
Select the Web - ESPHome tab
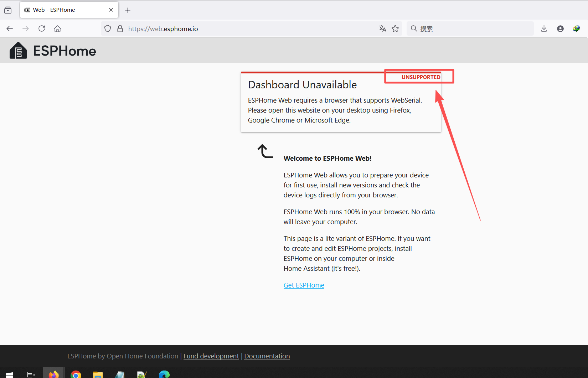[x=69, y=10]
